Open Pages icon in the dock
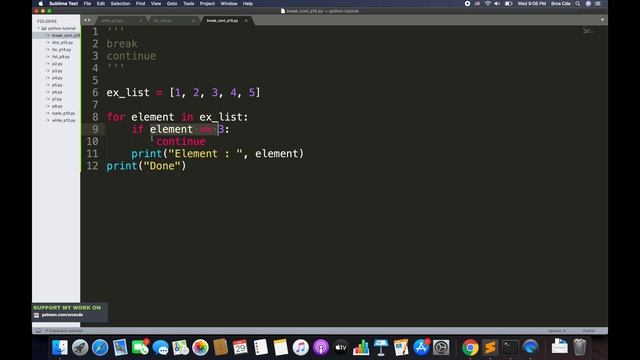This screenshot has width=640, height=360. click(x=401, y=347)
